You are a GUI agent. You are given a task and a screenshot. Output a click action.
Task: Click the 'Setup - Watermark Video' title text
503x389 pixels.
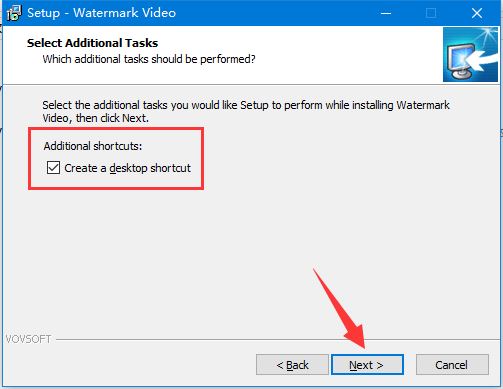coord(101,13)
